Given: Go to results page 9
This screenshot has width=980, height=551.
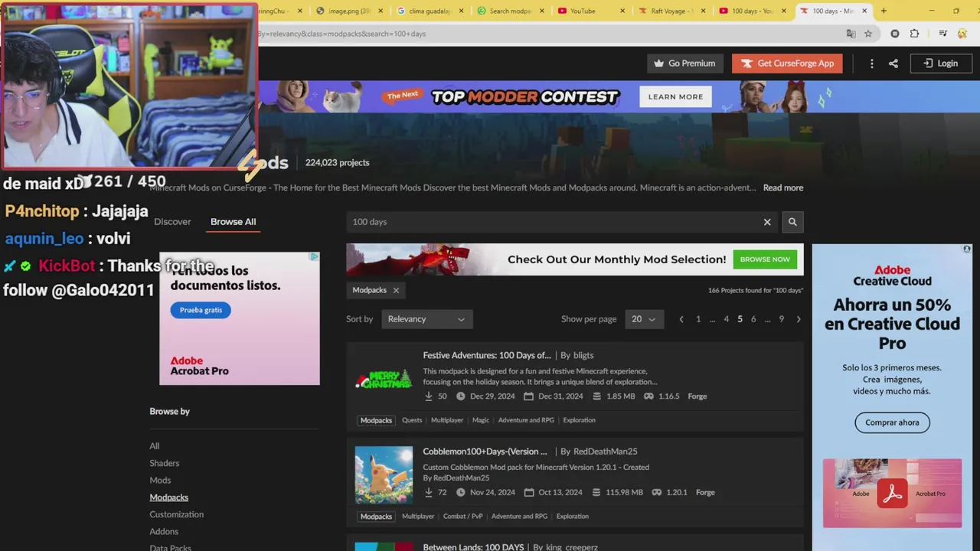Looking at the screenshot, I should 782,319.
